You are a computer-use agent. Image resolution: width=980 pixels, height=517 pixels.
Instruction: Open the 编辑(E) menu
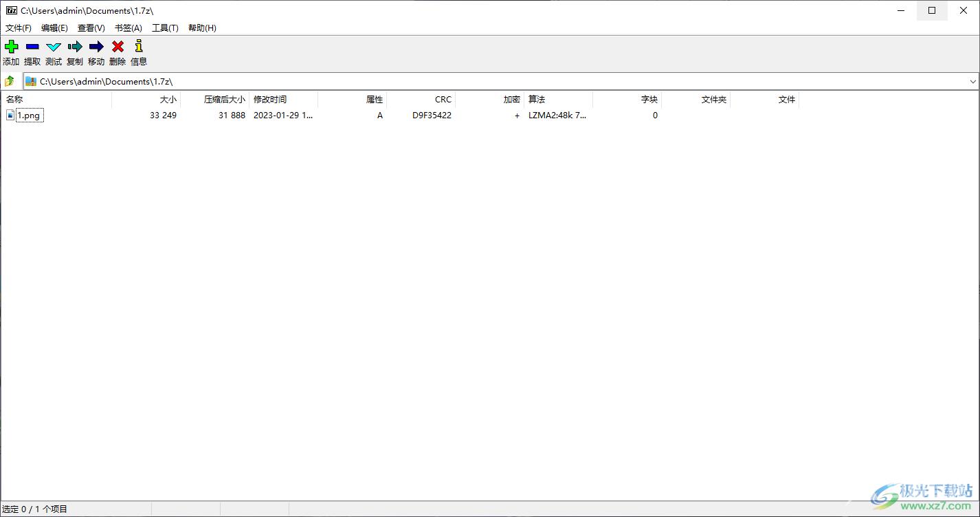[54, 28]
